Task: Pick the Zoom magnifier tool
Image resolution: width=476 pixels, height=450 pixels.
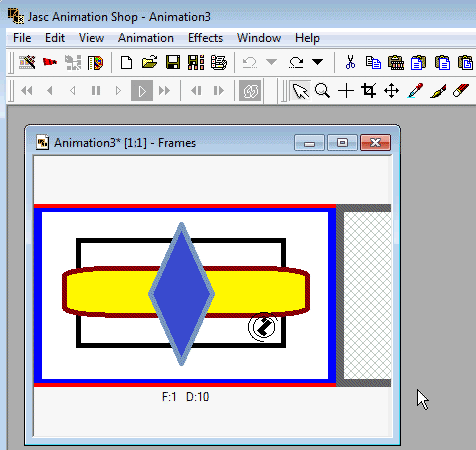Action: pyautogui.click(x=322, y=90)
